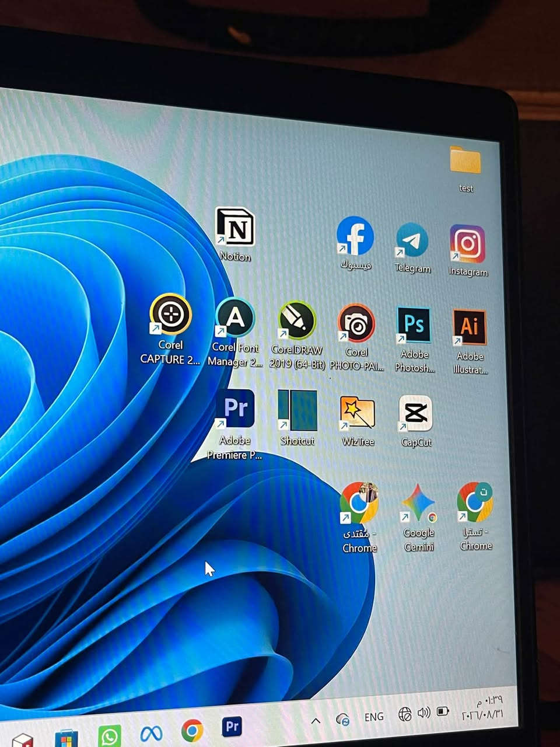Open the network globe tray icon

(x=405, y=714)
